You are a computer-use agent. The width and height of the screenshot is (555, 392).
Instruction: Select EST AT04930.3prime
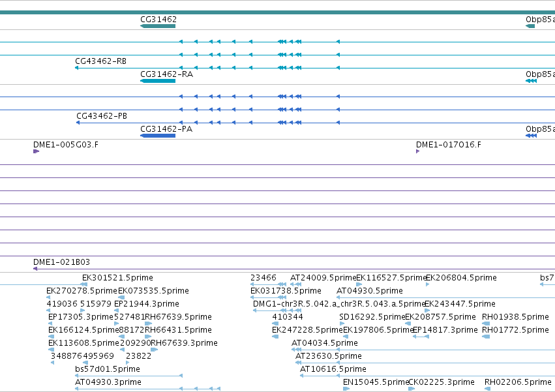[x=108, y=382]
